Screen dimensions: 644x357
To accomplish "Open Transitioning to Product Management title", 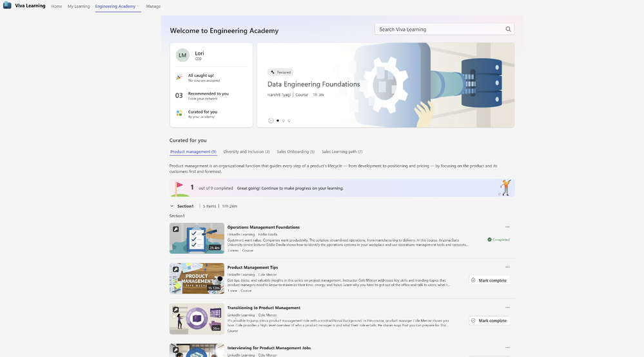I will [x=264, y=308].
